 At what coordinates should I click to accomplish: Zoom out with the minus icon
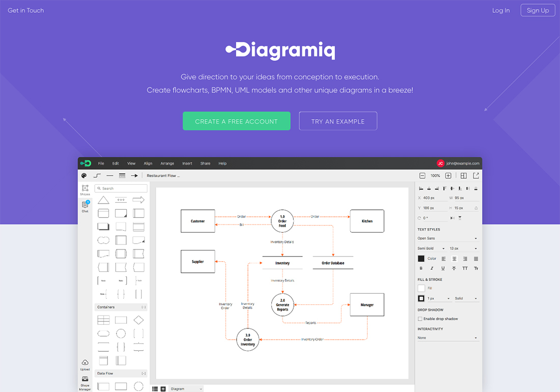tap(422, 176)
